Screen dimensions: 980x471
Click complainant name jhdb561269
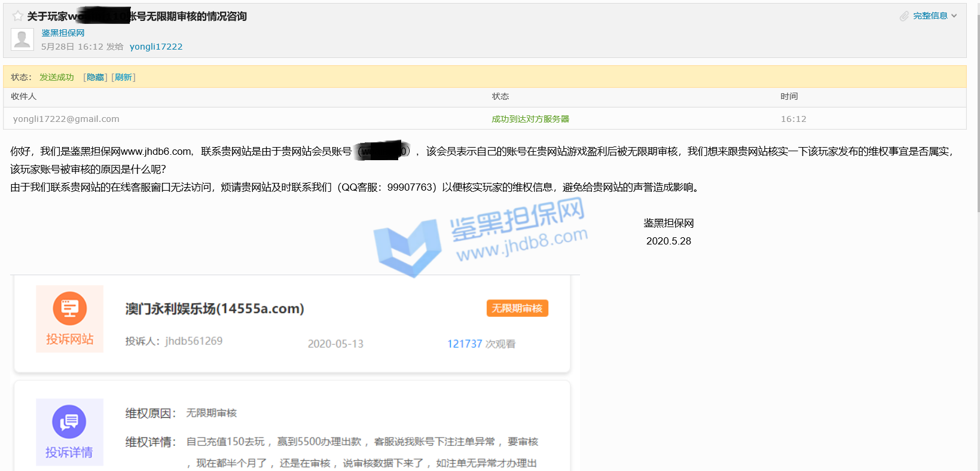tap(194, 341)
